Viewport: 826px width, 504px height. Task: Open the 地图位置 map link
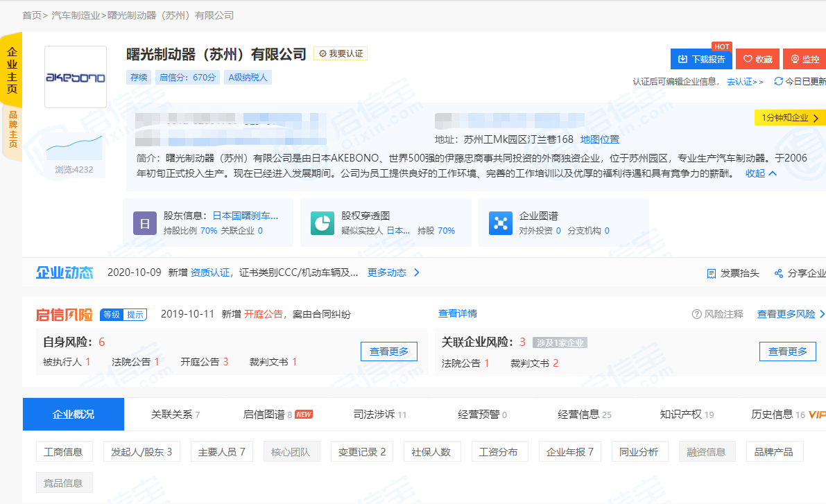point(599,139)
